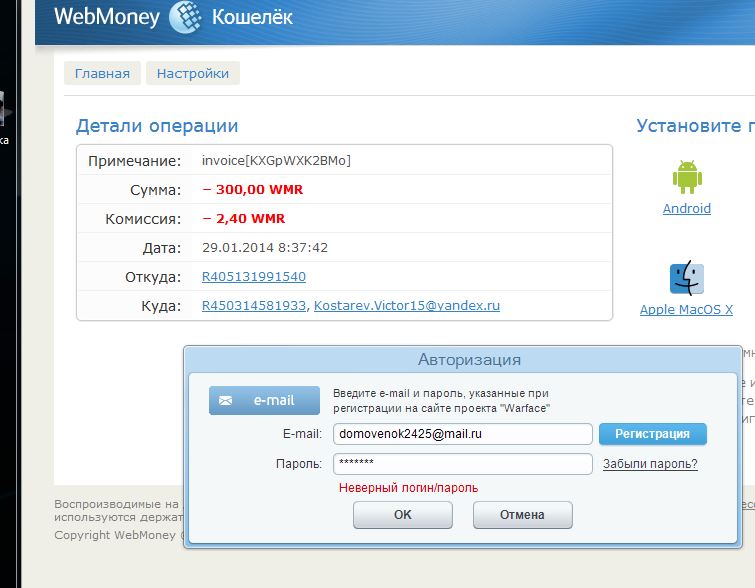
Task: Open recipient wallet R450314581933 link
Action: (254, 305)
